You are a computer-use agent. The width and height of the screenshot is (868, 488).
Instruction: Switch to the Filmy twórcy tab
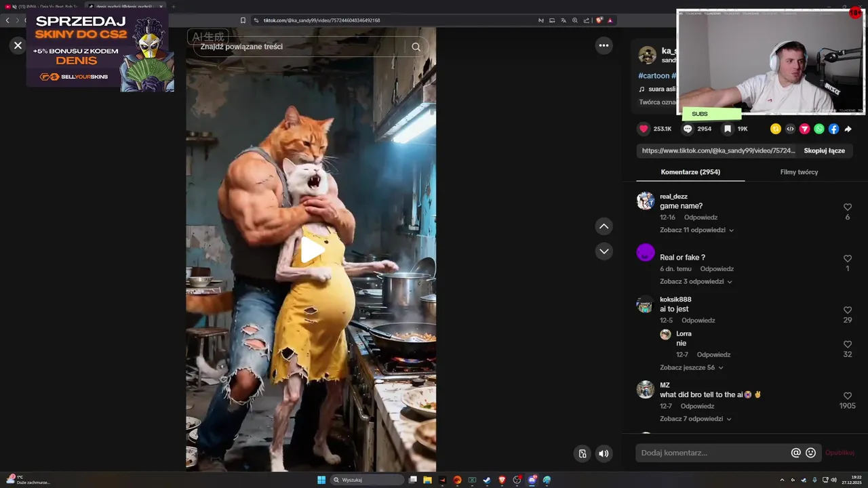point(799,172)
